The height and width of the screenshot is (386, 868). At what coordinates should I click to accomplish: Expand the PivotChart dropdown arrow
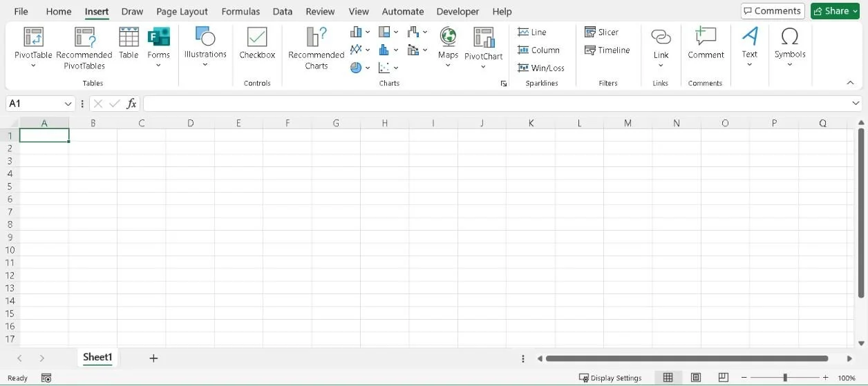(484, 67)
